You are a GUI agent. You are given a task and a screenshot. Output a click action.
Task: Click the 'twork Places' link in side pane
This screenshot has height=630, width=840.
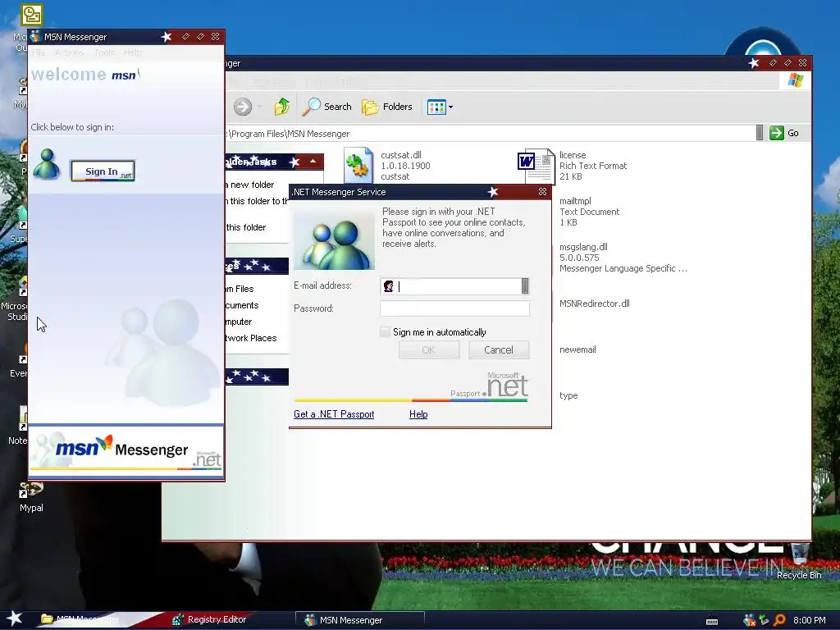click(x=251, y=338)
